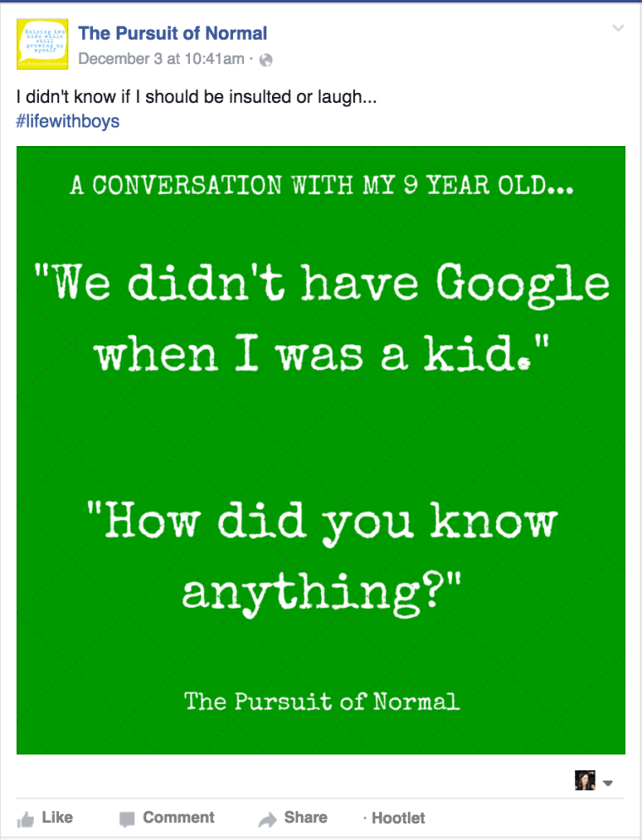Click the arrow Share icon

pyautogui.click(x=268, y=820)
